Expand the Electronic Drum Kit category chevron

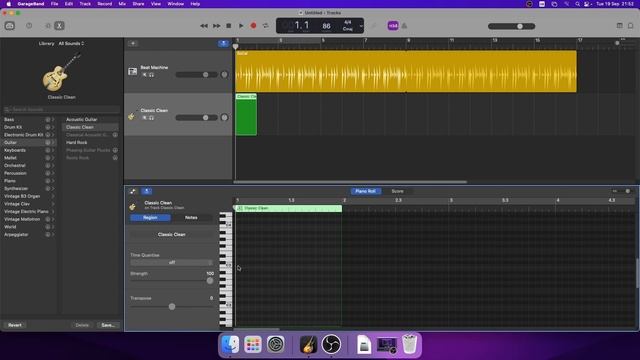(53, 135)
